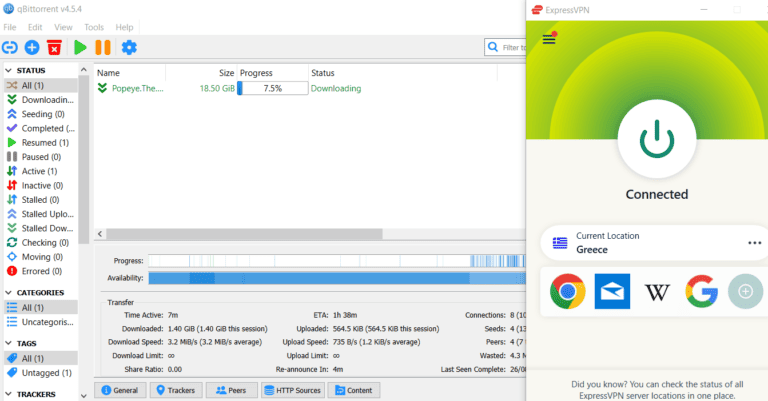Collapse the CATEGORIES sidebar section

(x=9, y=293)
